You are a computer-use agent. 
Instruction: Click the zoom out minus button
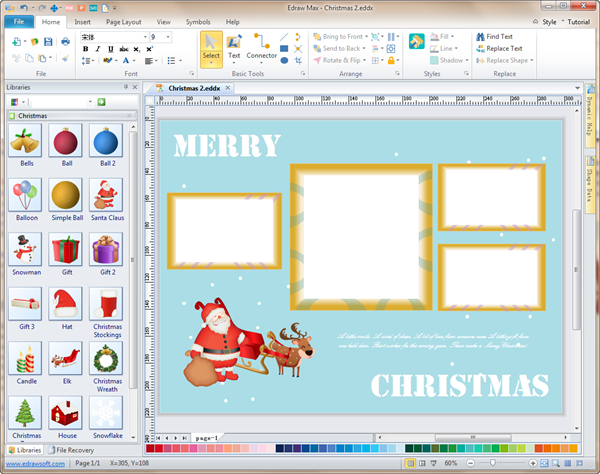pos(471,463)
